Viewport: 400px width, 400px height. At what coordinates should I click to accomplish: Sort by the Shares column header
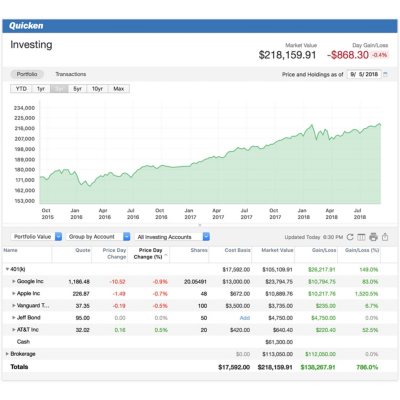(199, 250)
